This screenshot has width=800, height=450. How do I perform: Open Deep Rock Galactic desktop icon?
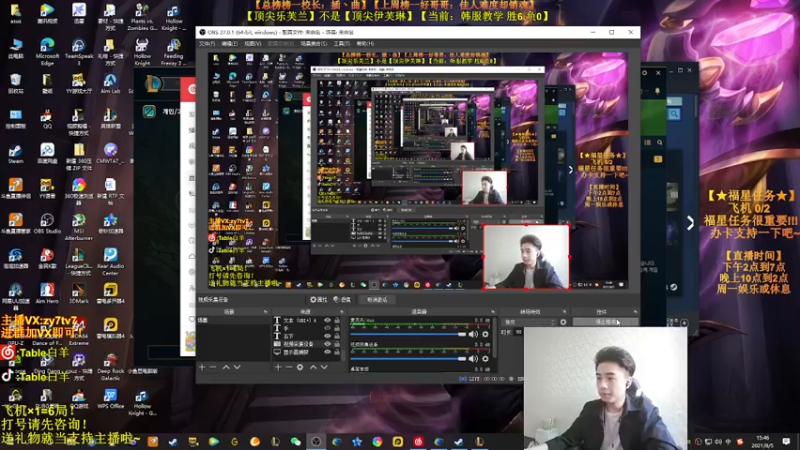coord(110,367)
